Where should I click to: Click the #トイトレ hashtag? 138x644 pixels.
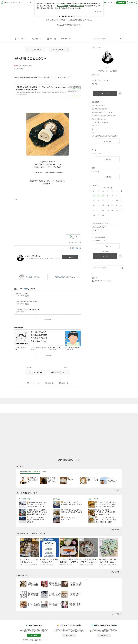[95, 84]
